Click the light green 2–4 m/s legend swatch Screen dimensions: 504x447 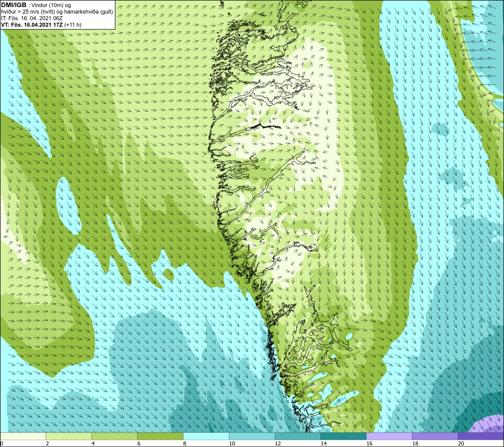pos(69,436)
